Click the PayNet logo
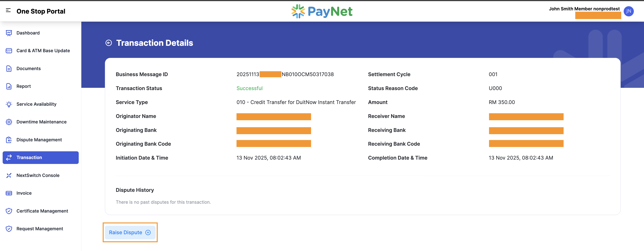Image resolution: width=644 pixels, height=251 pixels. (322, 11)
